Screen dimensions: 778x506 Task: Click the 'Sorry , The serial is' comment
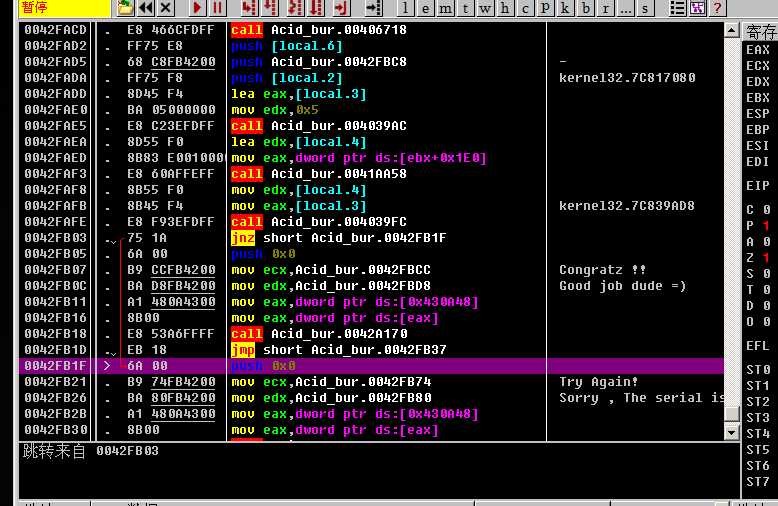click(642, 398)
